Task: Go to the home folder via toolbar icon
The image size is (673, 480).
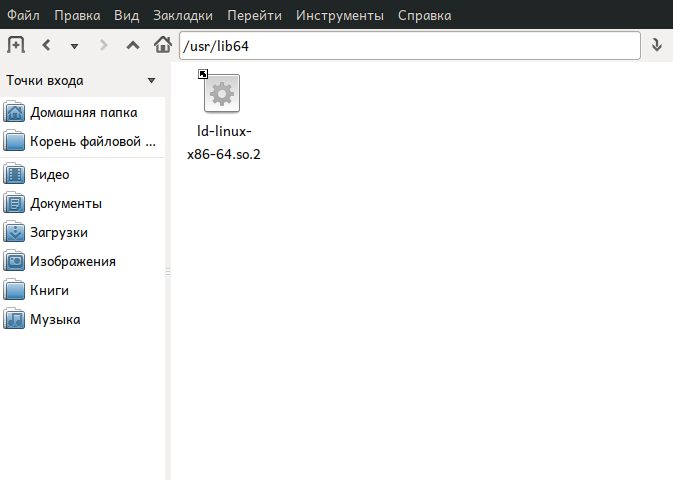Action: pos(163,45)
